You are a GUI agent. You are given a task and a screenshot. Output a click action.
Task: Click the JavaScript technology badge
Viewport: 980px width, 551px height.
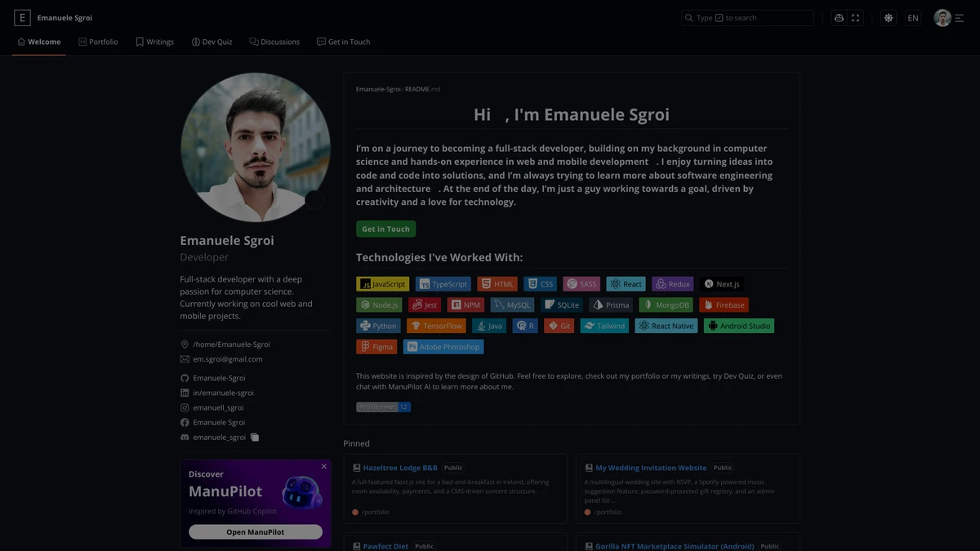pos(383,284)
